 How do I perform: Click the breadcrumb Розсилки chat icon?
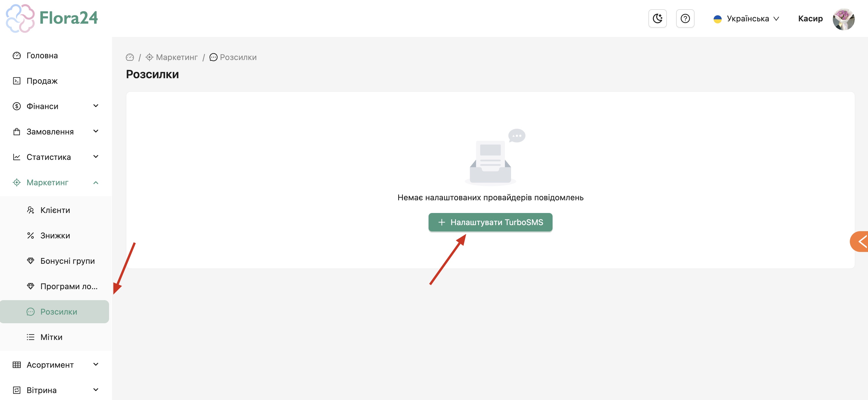(x=213, y=57)
